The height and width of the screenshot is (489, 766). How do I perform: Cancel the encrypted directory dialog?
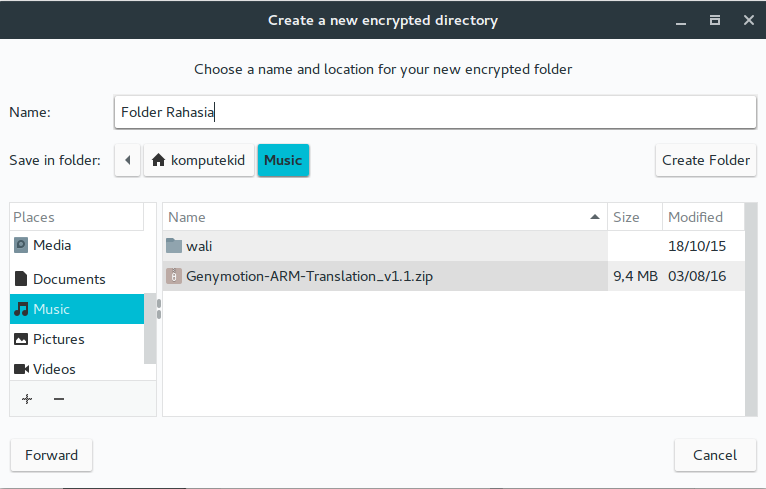714,455
